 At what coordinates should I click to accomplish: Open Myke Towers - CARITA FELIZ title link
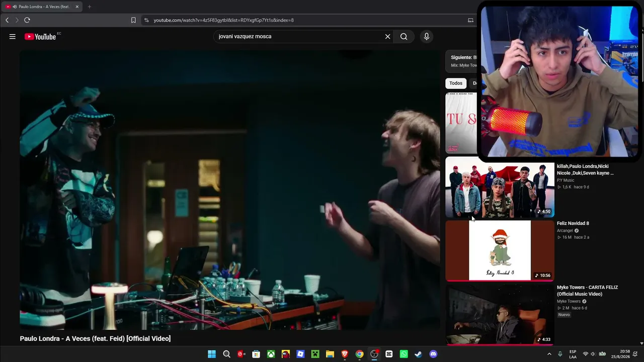pos(588,291)
